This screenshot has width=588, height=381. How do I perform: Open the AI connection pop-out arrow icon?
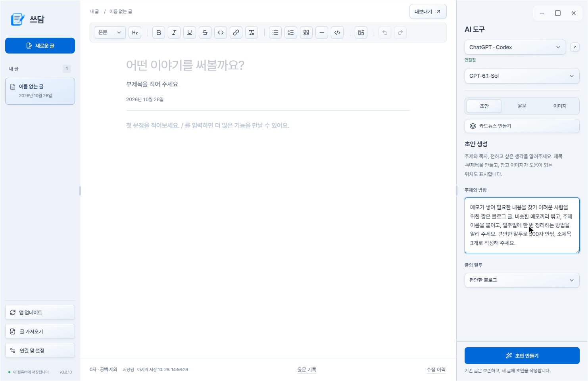point(575,47)
